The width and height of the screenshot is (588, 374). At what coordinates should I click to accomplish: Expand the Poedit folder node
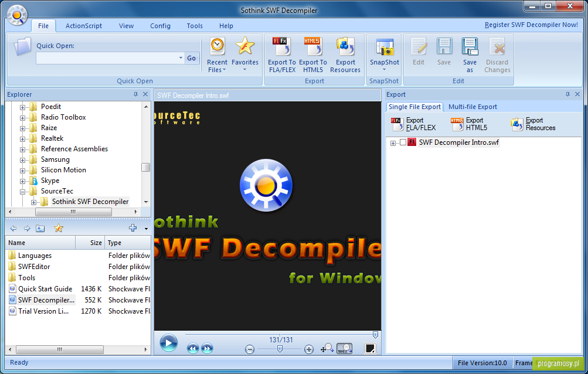[22, 107]
